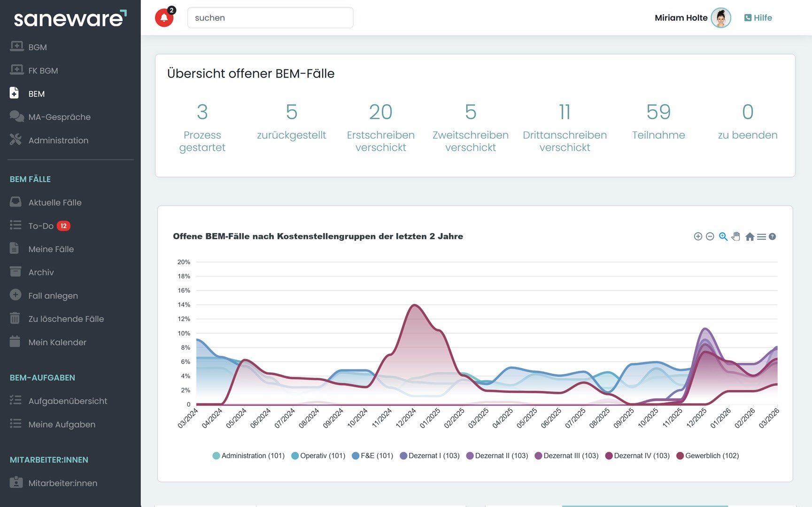This screenshot has width=812, height=507.
Task: Click the suchen search field
Action: coord(270,18)
